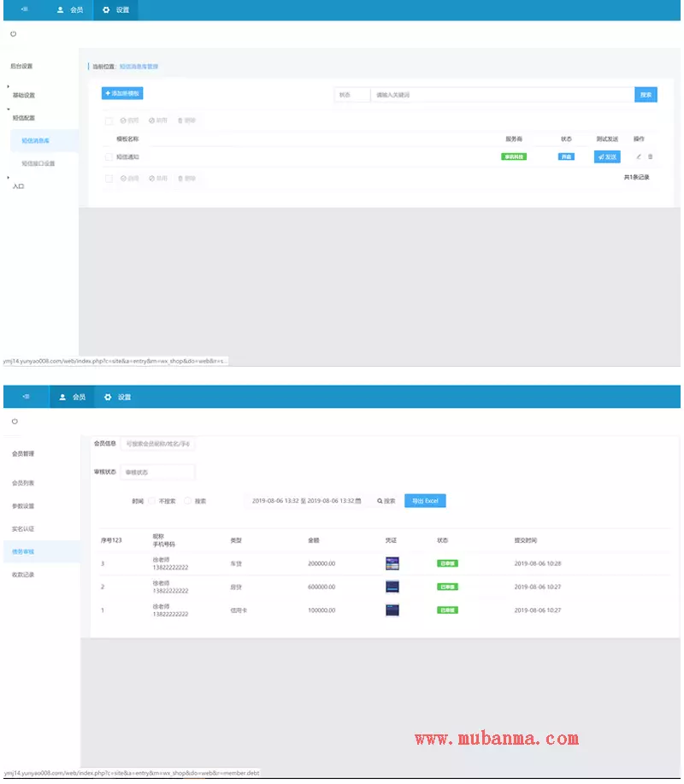
Task: Select the 不搜索 time radio button
Action: 151,501
